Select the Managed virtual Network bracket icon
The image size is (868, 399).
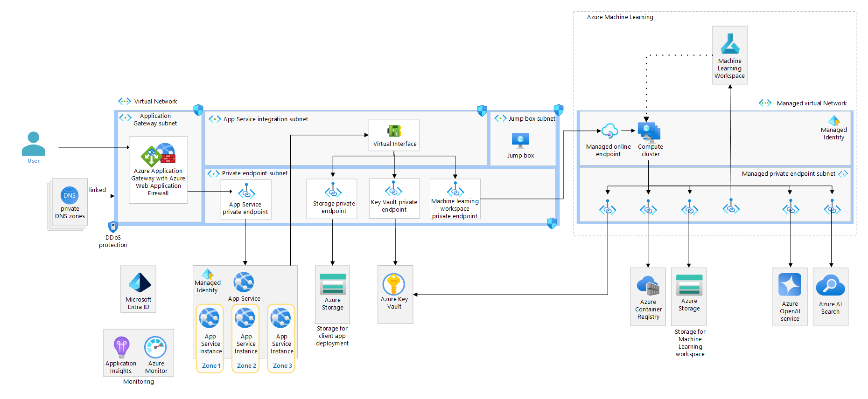(765, 103)
